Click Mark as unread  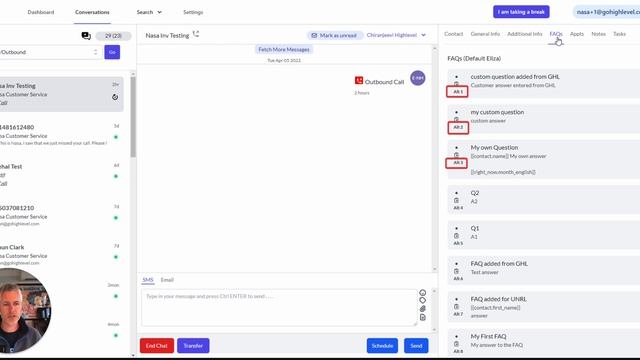coord(334,36)
